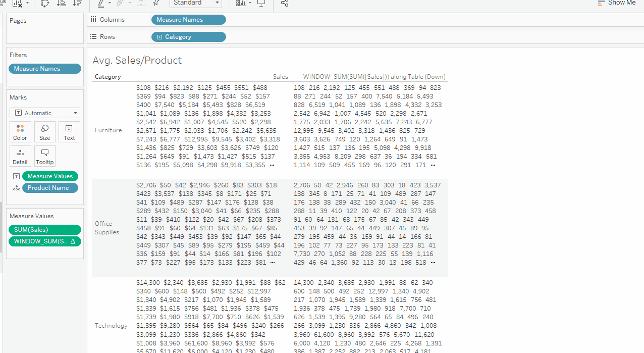This screenshot has width=644, height=353.
Task: Select the Category pill on Rows
Action: (x=188, y=37)
